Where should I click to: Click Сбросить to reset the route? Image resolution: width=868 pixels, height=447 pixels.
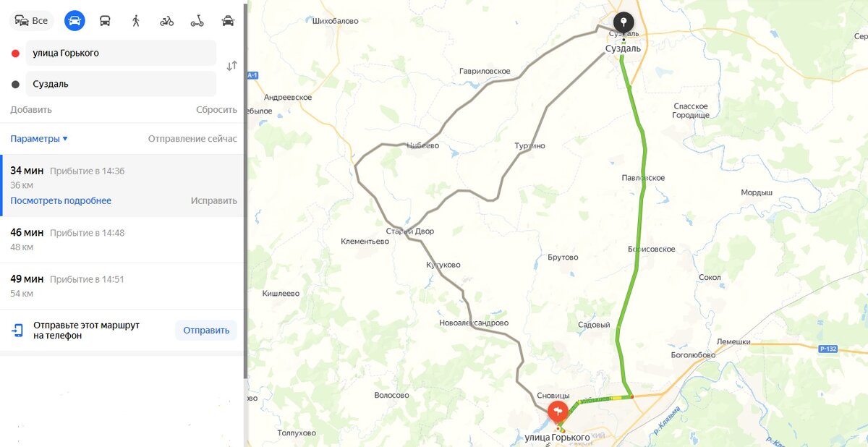pos(216,110)
